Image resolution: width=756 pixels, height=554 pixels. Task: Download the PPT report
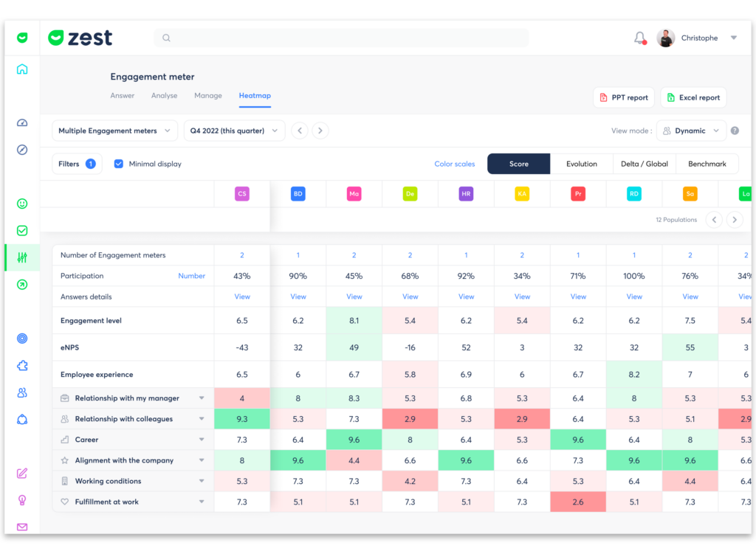(623, 97)
